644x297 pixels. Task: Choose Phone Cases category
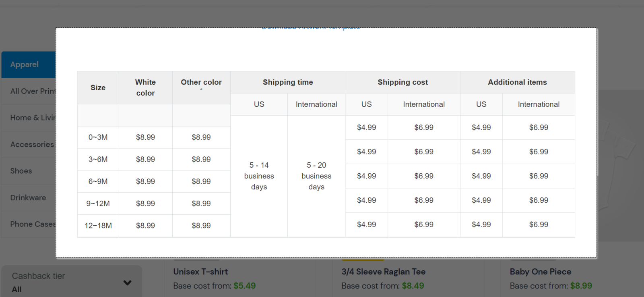[x=32, y=224]
